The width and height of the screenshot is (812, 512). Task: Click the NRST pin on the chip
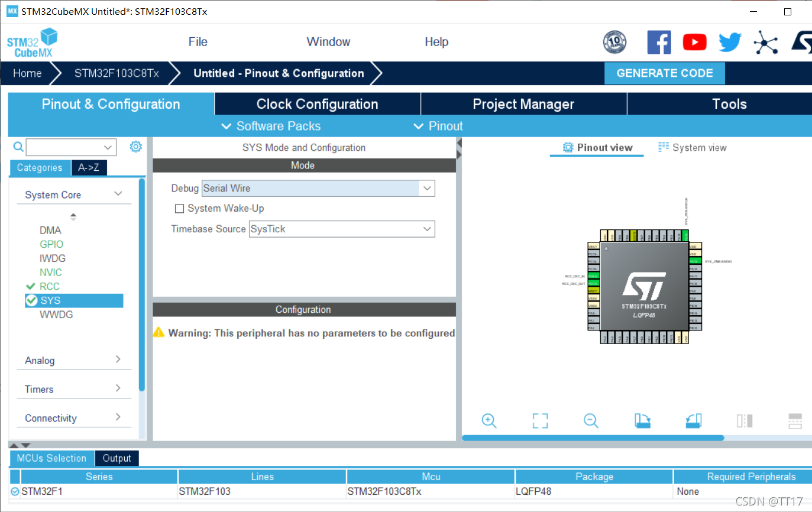[594, 290]
